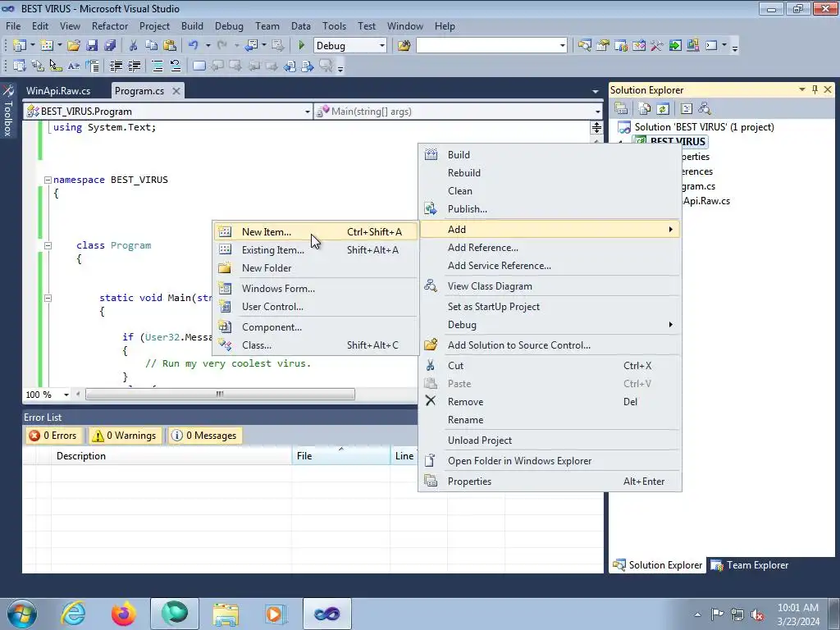840x630 pixels.
Task: Click the Decrease Indent icon in text toolbar
Action: pyautogui.click(x=116, y=66)
